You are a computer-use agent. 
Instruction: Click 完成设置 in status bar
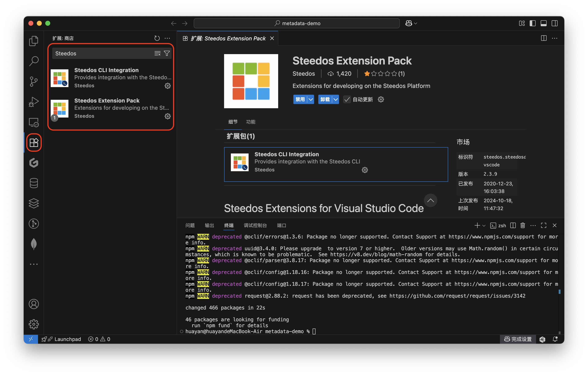(x=518, y=339)
